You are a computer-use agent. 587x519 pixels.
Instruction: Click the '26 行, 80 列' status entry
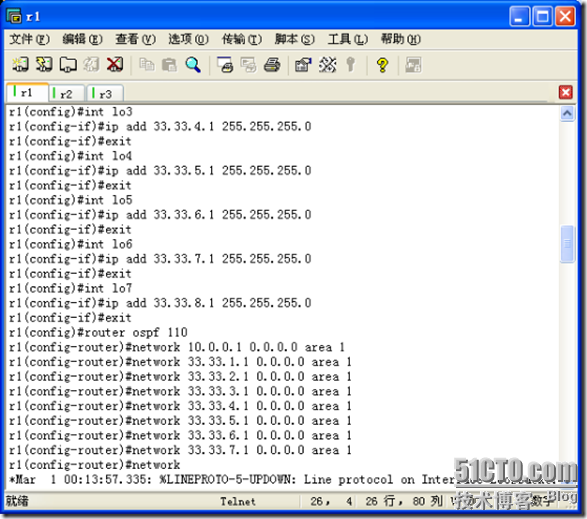click(x=404, y=501)
